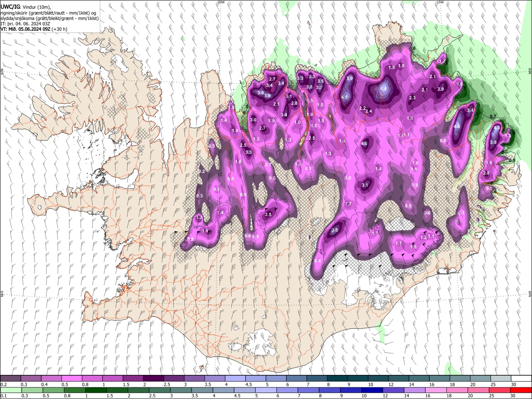Click the 'VT: Mið. 05.06.2024 09Z (+30 h)' line
The image size is (532, 399).
(34, 30)
